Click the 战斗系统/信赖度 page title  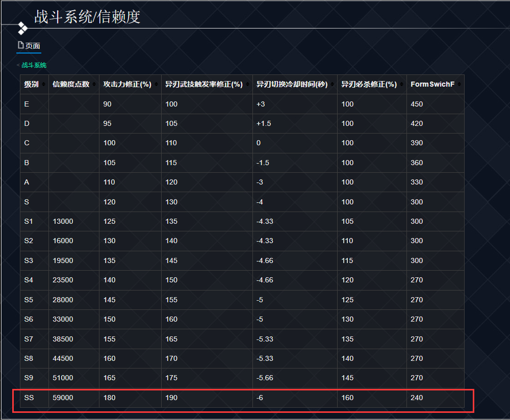click(x=87, y=17)
